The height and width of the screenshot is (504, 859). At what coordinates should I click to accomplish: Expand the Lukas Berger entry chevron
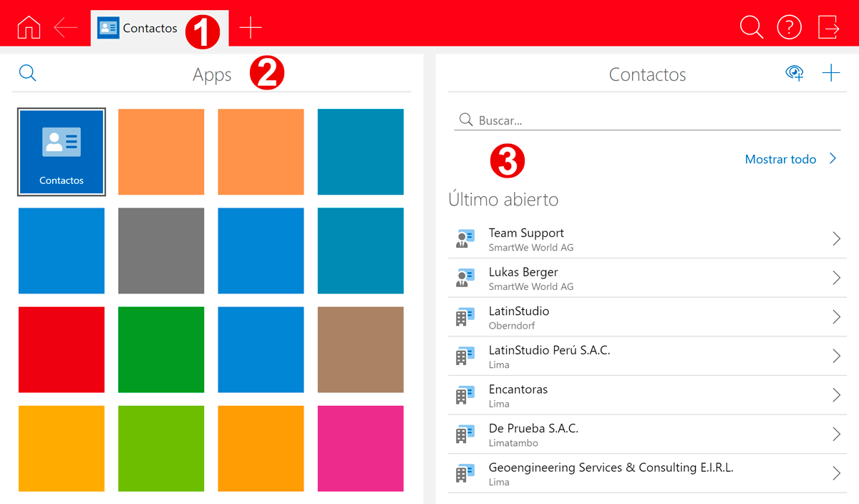pos(836,278)
